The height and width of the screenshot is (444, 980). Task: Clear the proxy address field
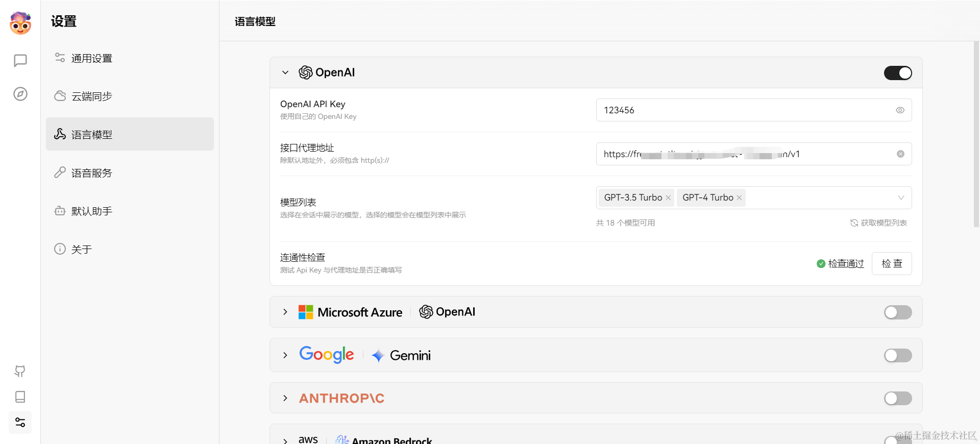pyautogui.click(x=900, y=154)
